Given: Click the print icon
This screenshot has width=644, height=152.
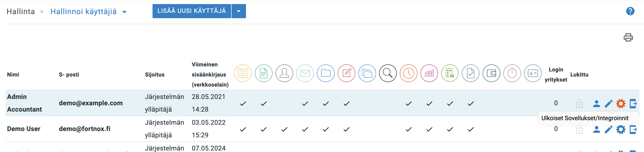Looking at the screenshot, I should tap(628, 37).
